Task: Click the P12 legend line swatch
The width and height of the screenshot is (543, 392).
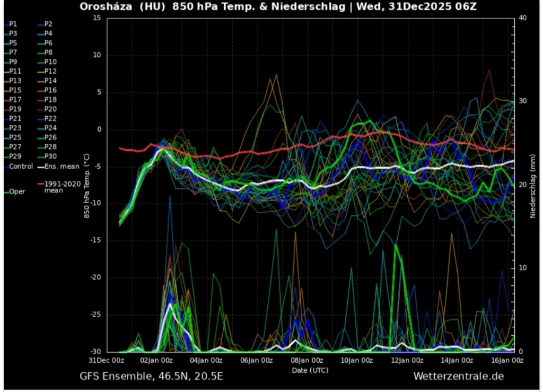Action: [x=40, y=71]
